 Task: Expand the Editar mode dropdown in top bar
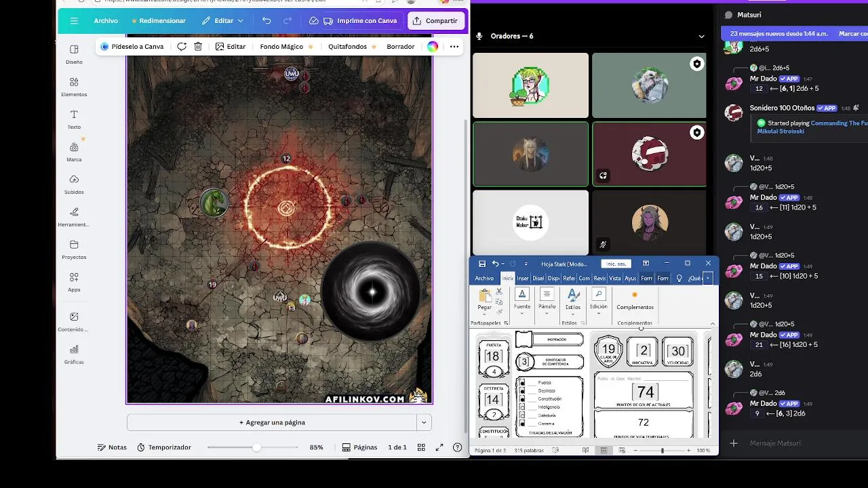223,21
